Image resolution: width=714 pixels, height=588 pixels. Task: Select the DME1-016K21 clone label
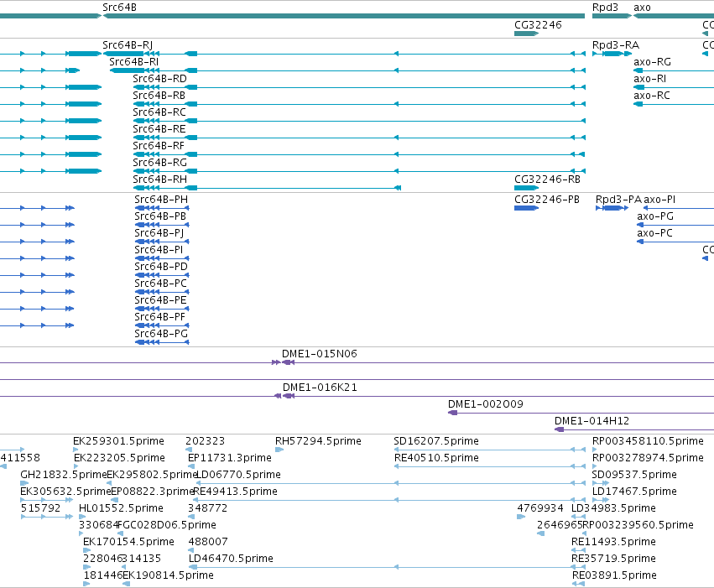pyautogui.click(x=320, y=388)
